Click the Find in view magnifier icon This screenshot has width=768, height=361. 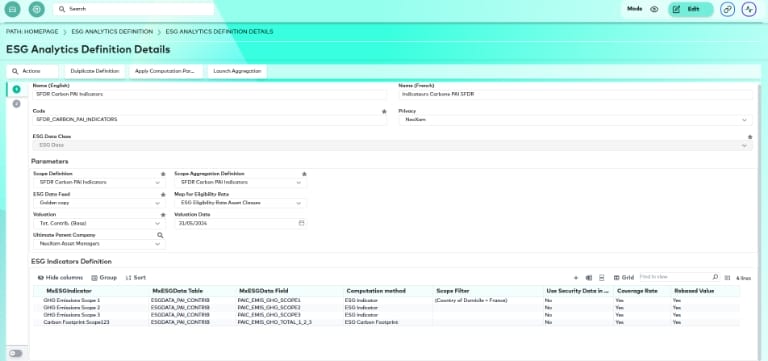tap(716, 277)
